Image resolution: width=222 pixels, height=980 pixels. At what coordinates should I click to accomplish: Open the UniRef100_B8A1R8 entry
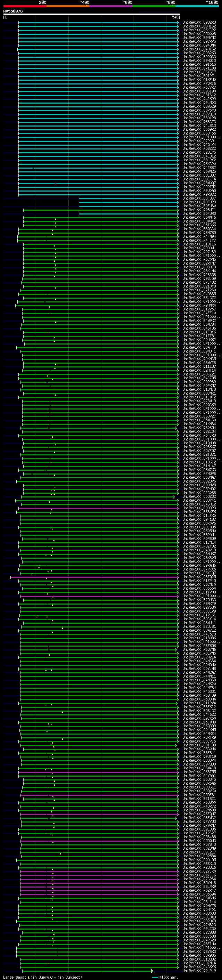click(199, 118)
